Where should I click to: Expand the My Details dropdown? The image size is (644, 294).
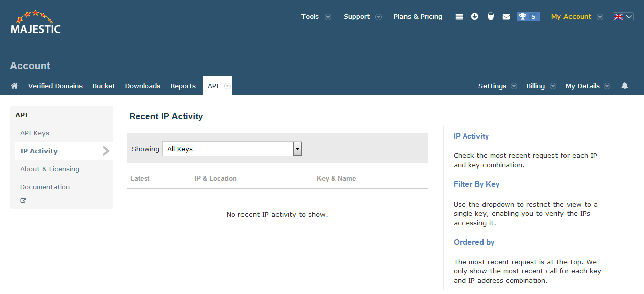(588, 86)
